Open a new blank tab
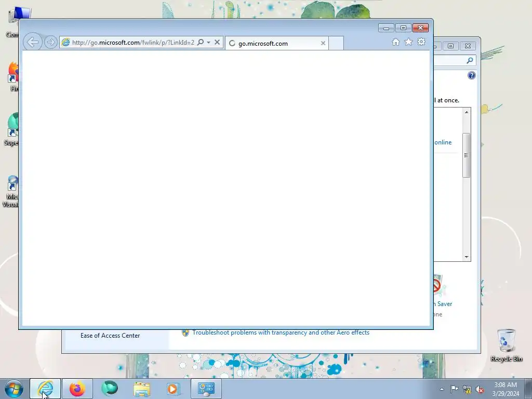The height and width of the screenshot is (399, 532). point(336,43)
